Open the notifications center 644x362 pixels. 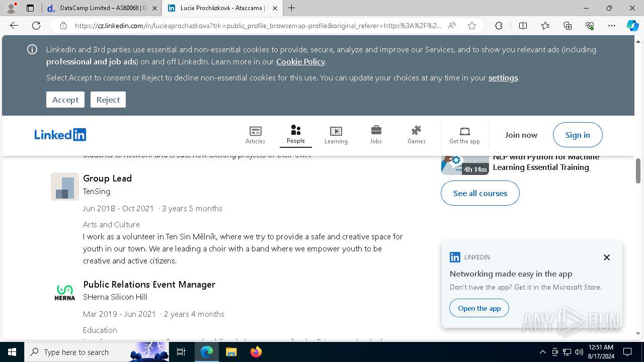(x=627, y=352)
